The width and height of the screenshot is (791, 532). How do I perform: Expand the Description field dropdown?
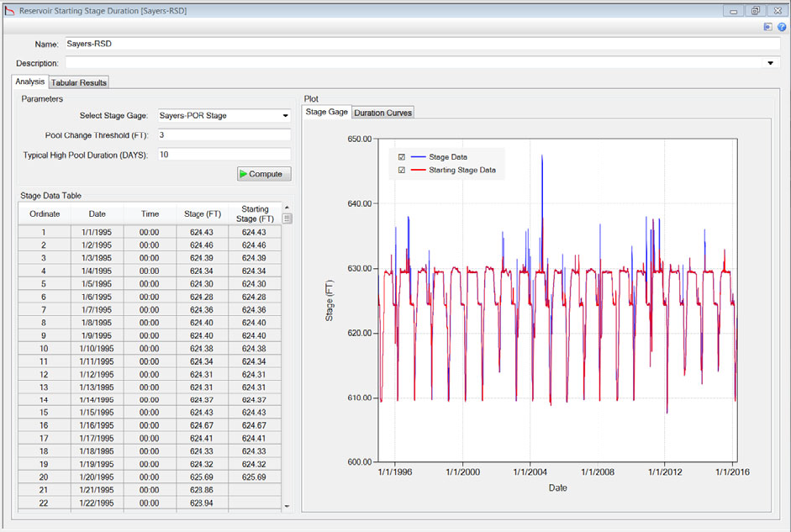(771, 63)
